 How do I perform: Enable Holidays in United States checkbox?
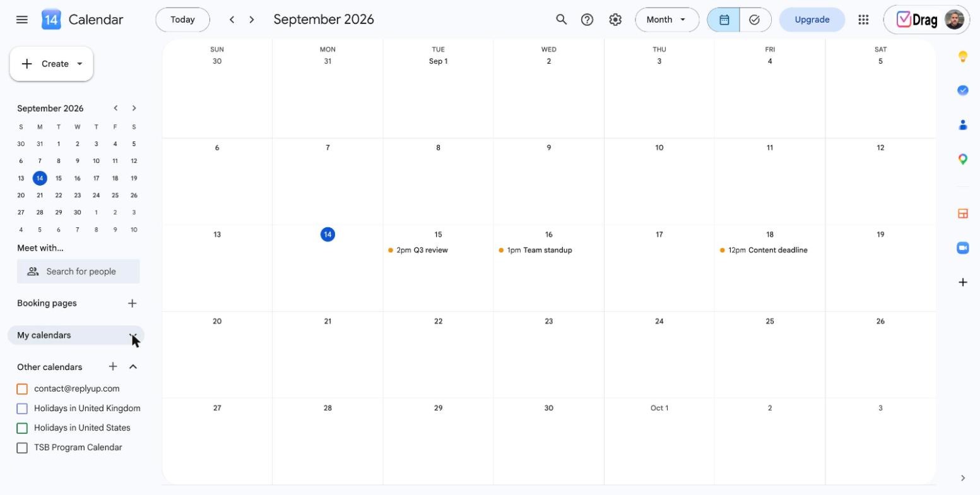(22, 428)
